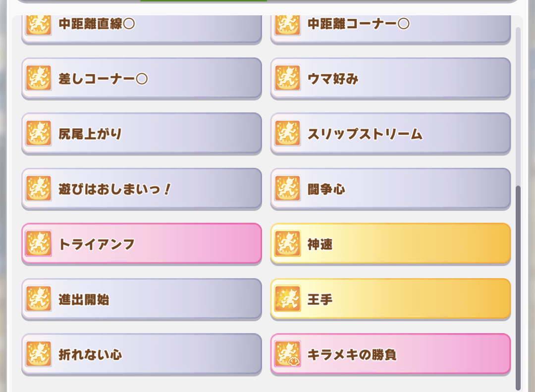
Task: Click the icon on the pink トライアンフ skill
Action: pos(39,244)
